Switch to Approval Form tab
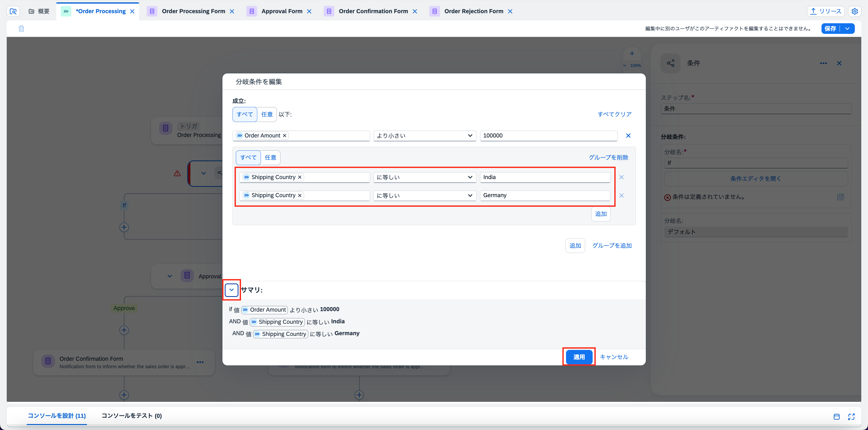The width and height of the screenshot is (868, 430). tap(281, 11)
